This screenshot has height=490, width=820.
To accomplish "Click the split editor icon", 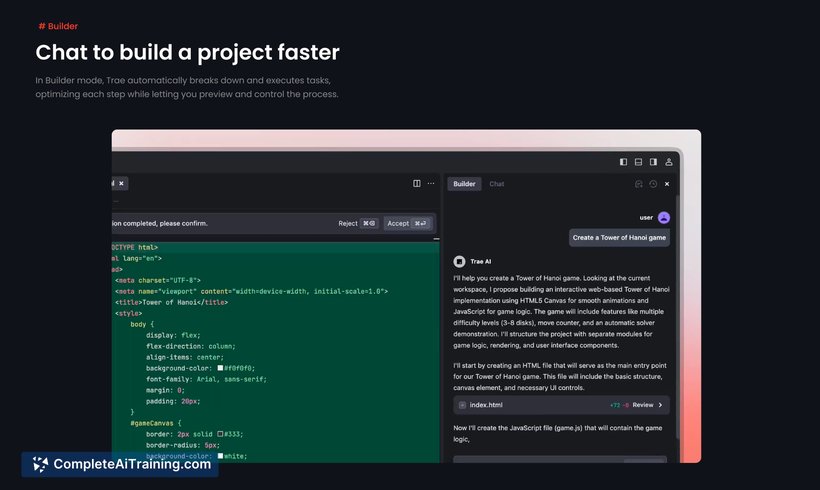I will click(417, 184).
